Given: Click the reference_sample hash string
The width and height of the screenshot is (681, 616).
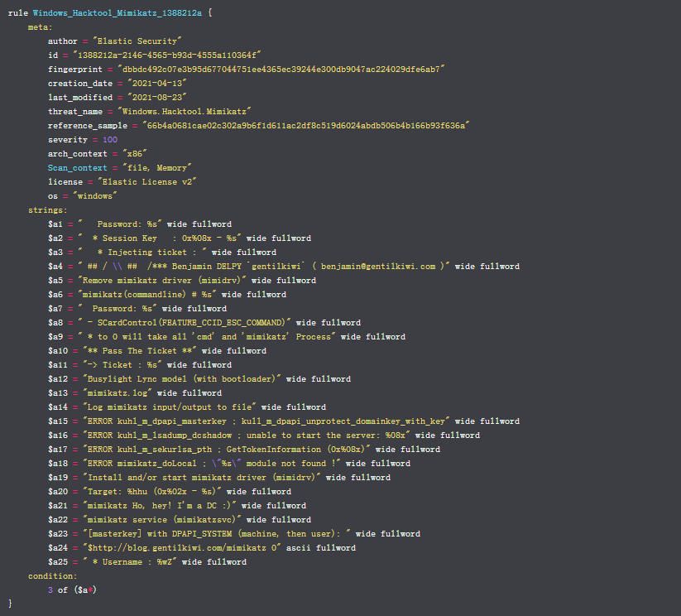Looking at the screenshot, I should coord(301,125).
